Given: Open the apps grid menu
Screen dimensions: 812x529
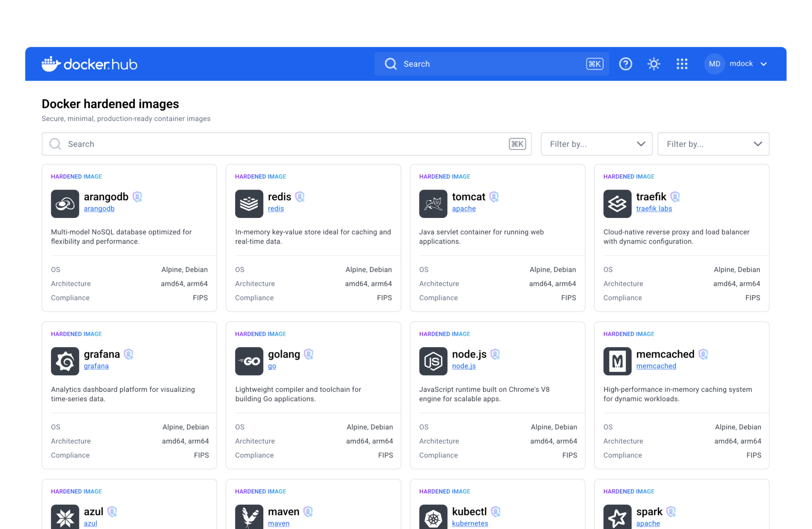Looking at the screenshot, I should click(682, 64).
